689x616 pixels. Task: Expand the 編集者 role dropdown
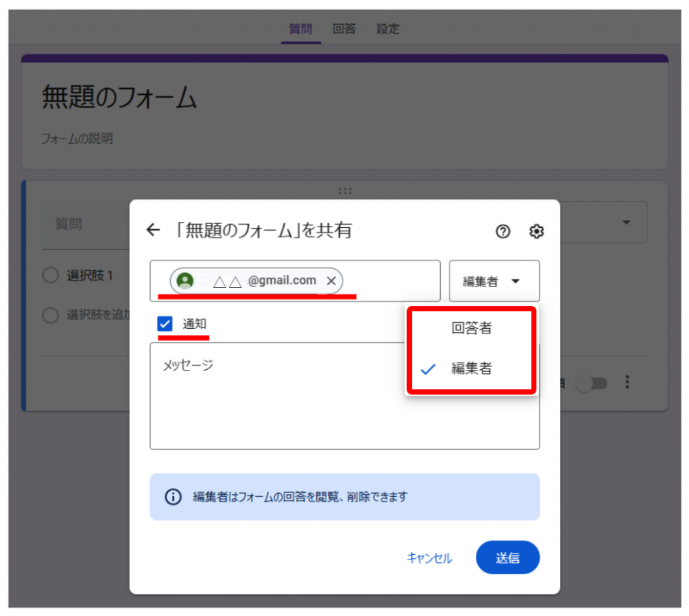[494, 281]
